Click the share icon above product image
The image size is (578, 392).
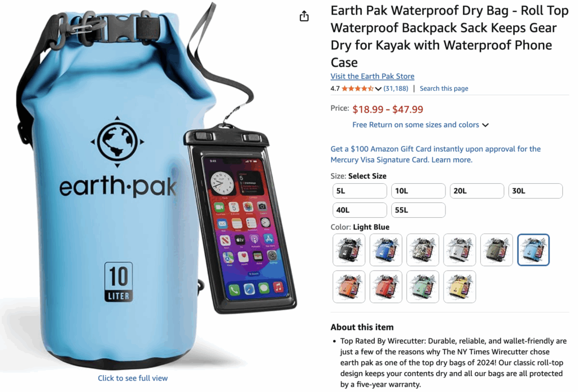(x=304, y=16)
